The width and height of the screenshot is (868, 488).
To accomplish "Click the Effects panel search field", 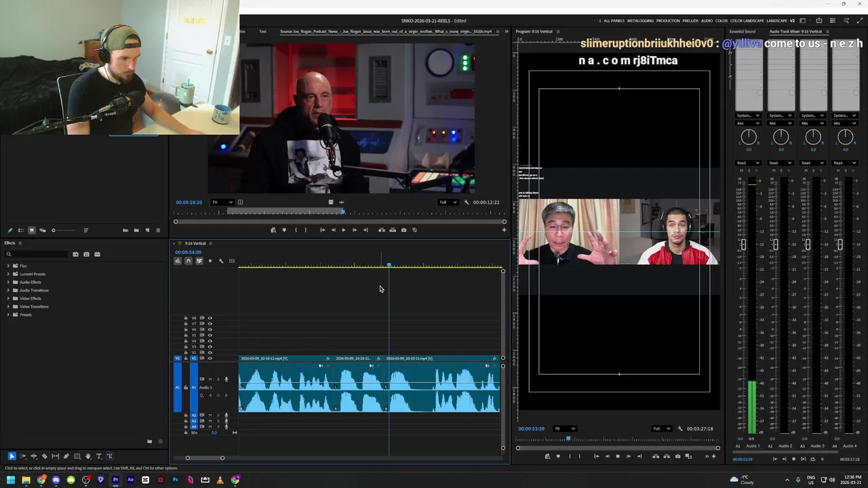I will [37, 254].
